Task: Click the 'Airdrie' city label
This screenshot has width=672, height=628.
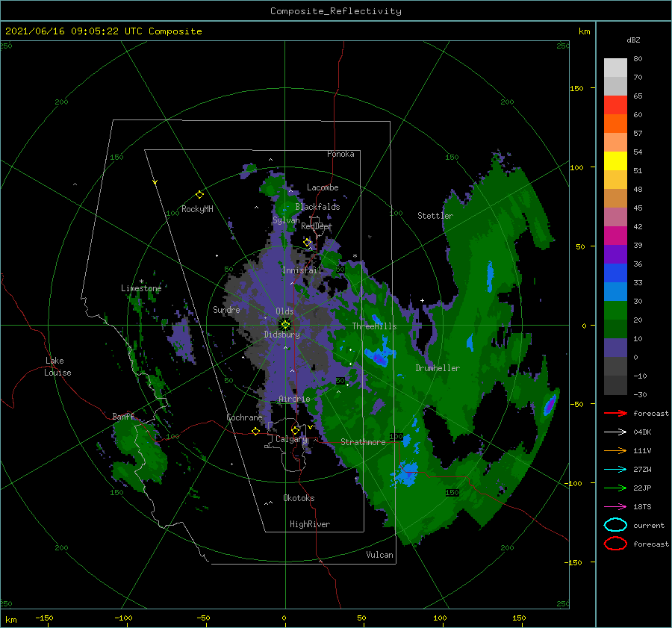Action: point(294,399)
